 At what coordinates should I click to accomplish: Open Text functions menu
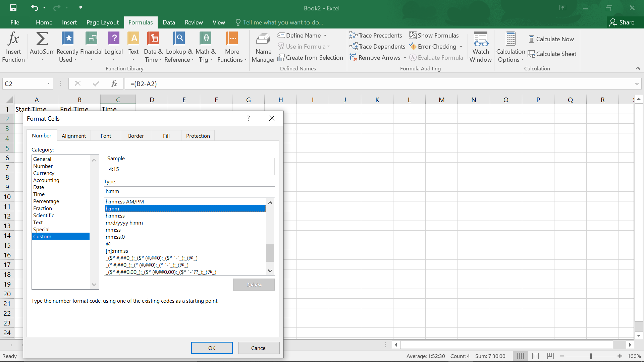click(133, 47)
